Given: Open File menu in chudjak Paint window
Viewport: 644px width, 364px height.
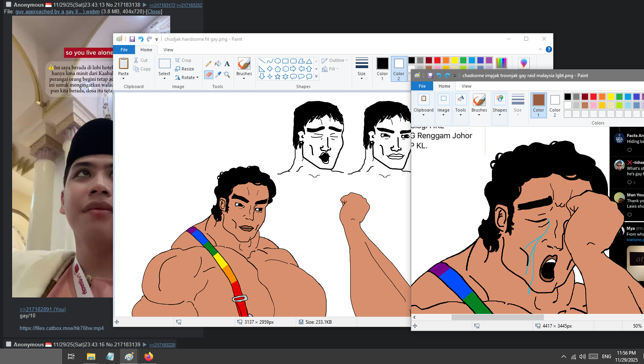Looking at the screenshot, I should coord(124,50).
